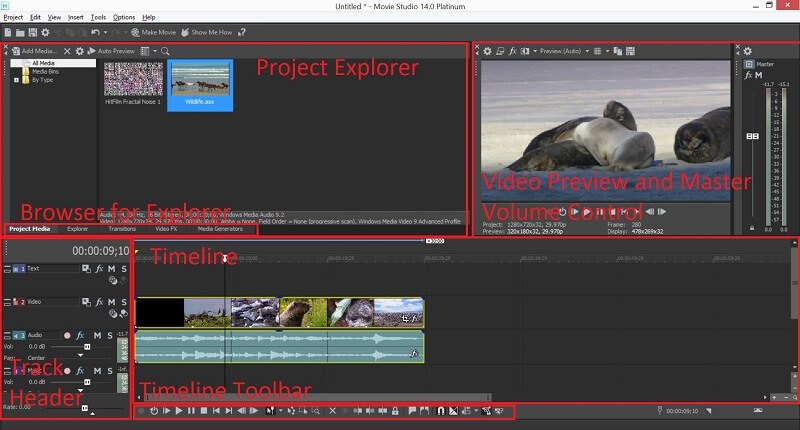
Task: Mute the Audio track
Action: coord(97,335)
